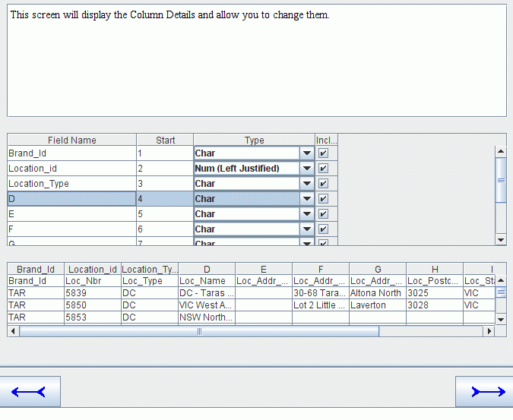
Task: Uncheck the Include box for Brand_Id
Action: (323, 153)
